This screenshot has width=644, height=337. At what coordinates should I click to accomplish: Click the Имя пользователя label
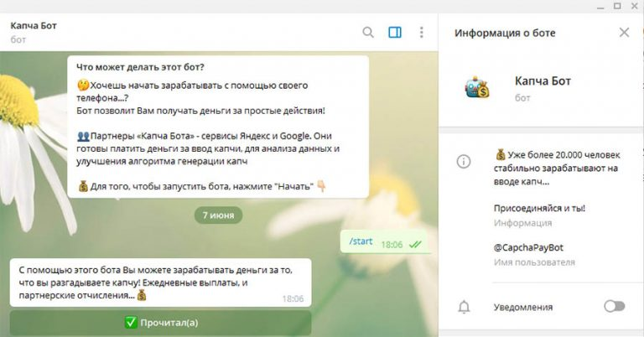click(x=534, y=262)
